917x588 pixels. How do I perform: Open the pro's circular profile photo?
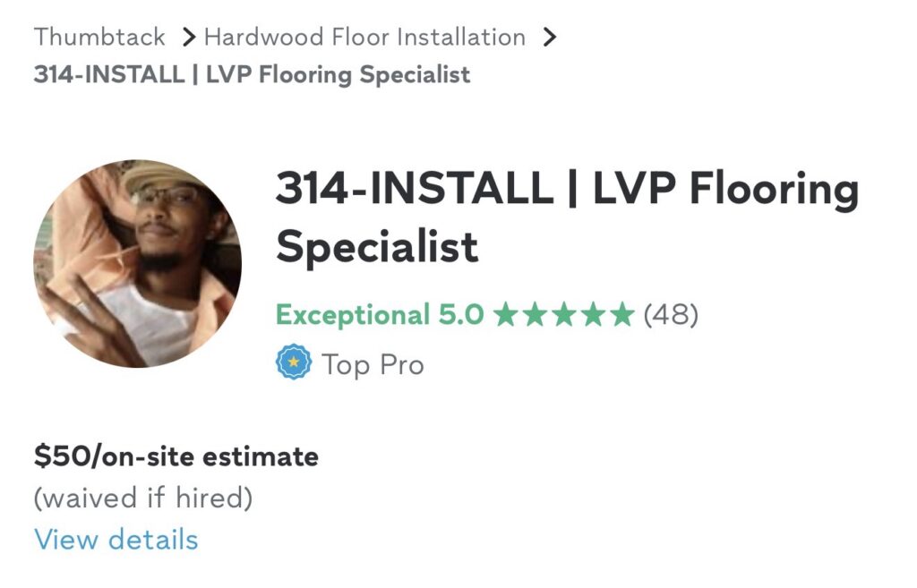137,263
